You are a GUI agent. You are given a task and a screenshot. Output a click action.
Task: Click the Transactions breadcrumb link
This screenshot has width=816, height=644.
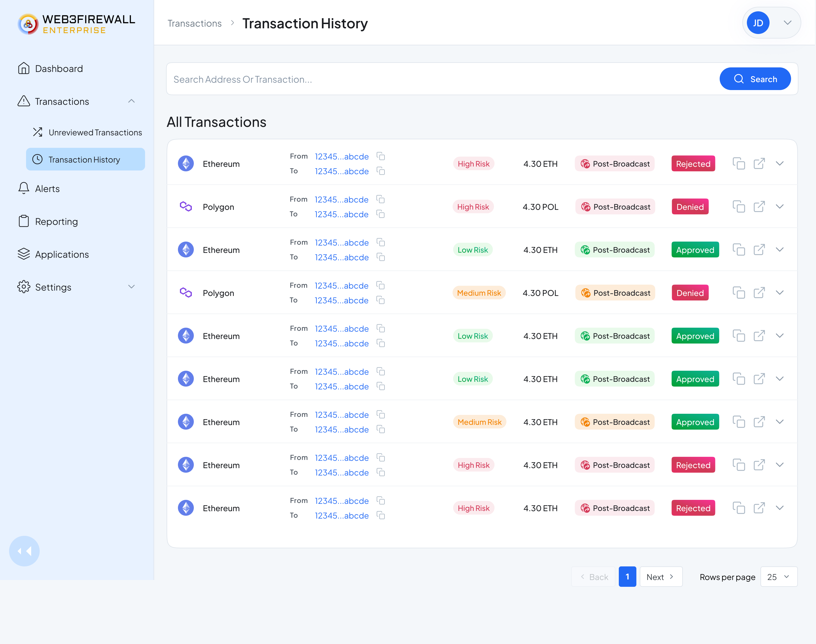[x=194, y=24]
